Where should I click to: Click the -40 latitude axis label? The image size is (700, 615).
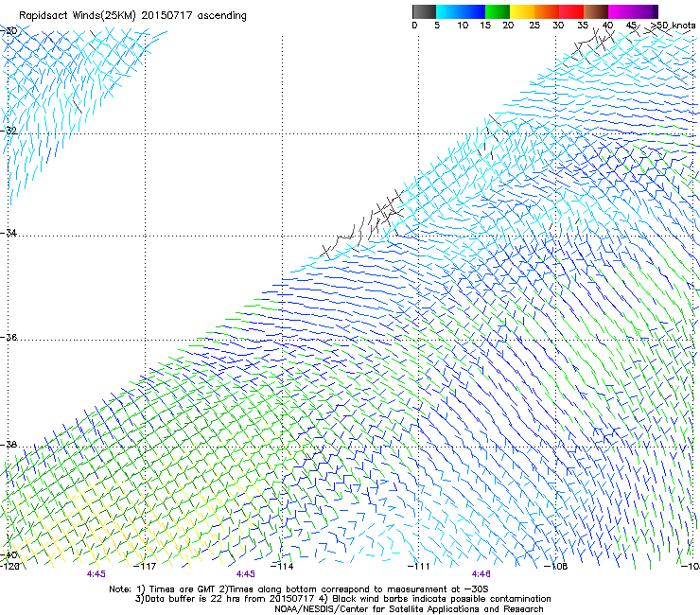pyautogui.click(x=9, y=554)
